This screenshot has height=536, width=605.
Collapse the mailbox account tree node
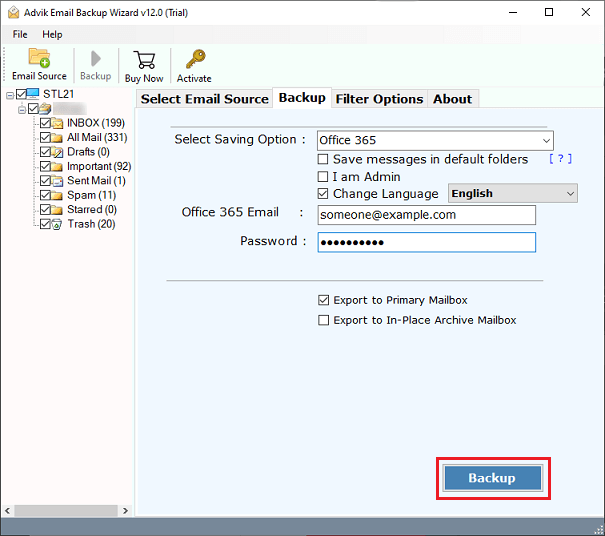(x=22, y=110)
